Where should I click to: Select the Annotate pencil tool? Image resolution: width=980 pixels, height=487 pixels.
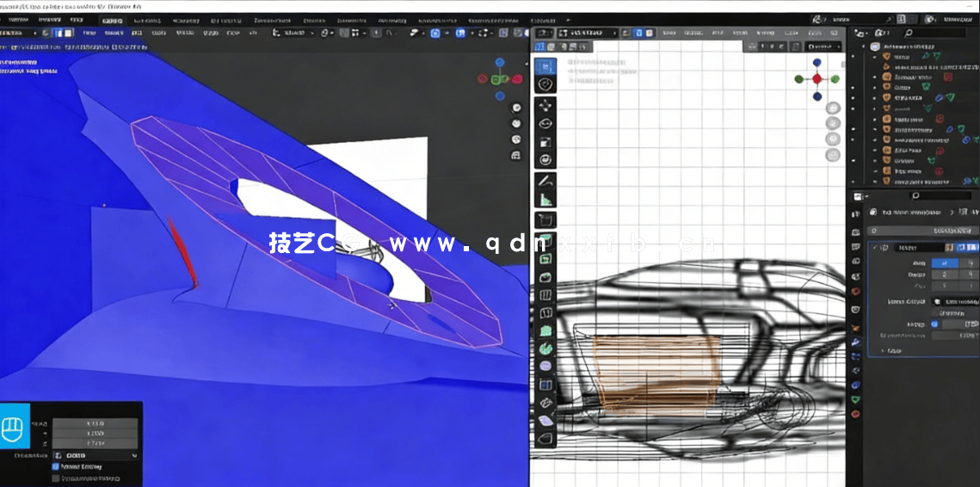[545, 182]
